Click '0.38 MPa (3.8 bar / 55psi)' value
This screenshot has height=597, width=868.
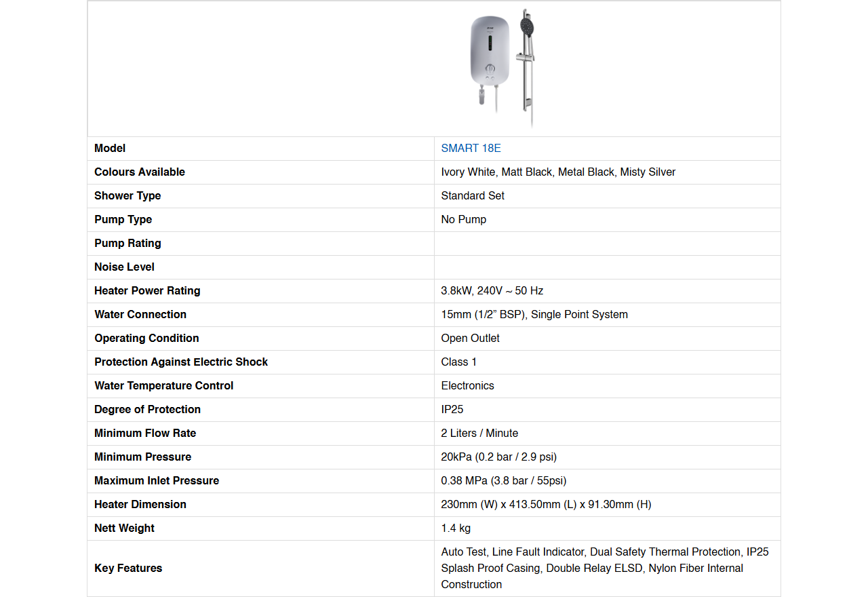click(x=504, y=480)
